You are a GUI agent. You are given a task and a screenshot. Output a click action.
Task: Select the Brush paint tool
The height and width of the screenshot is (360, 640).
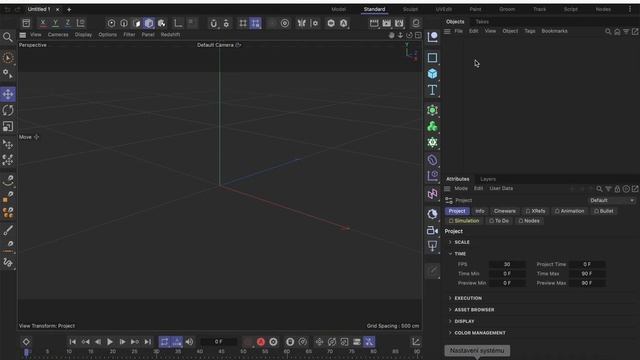click(x=8, y=231)
